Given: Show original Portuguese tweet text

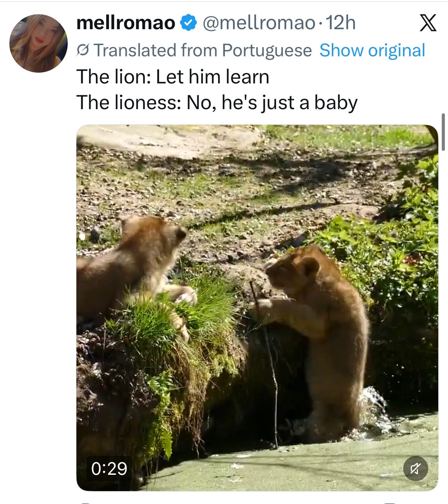Looking at the screenshot, I should point(372,50).
